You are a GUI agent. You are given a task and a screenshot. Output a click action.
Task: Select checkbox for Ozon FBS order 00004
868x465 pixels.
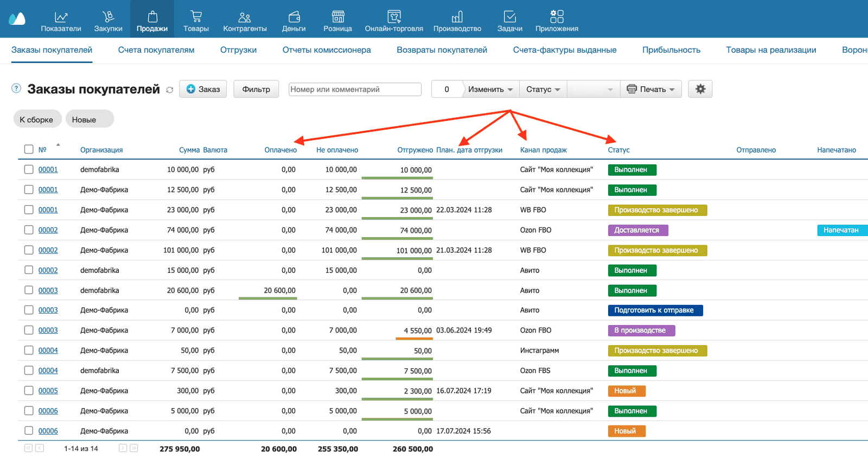pos(29,371)
